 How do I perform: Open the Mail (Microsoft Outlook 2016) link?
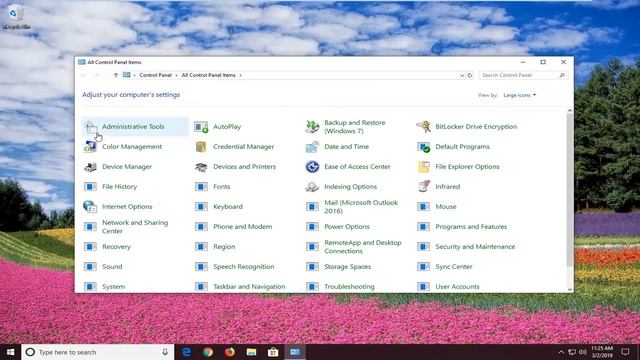(361, 207)
